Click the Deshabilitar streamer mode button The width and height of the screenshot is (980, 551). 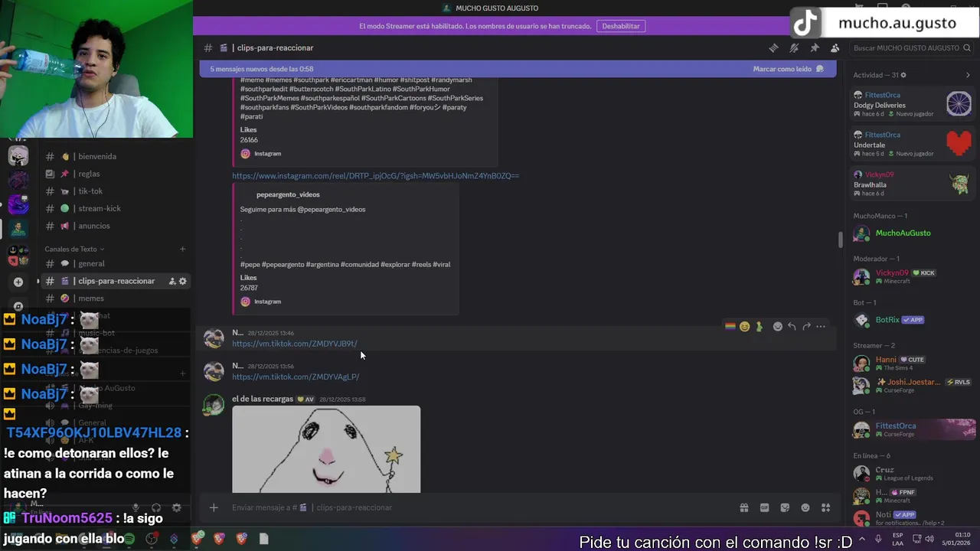(621, 26)
